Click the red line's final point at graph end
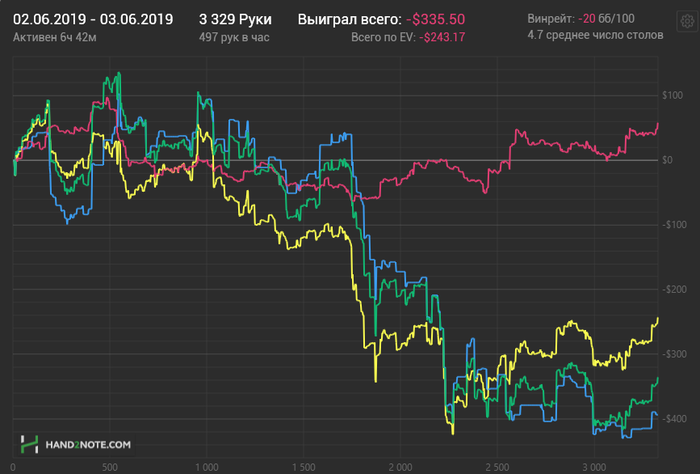 pos(658,124)
